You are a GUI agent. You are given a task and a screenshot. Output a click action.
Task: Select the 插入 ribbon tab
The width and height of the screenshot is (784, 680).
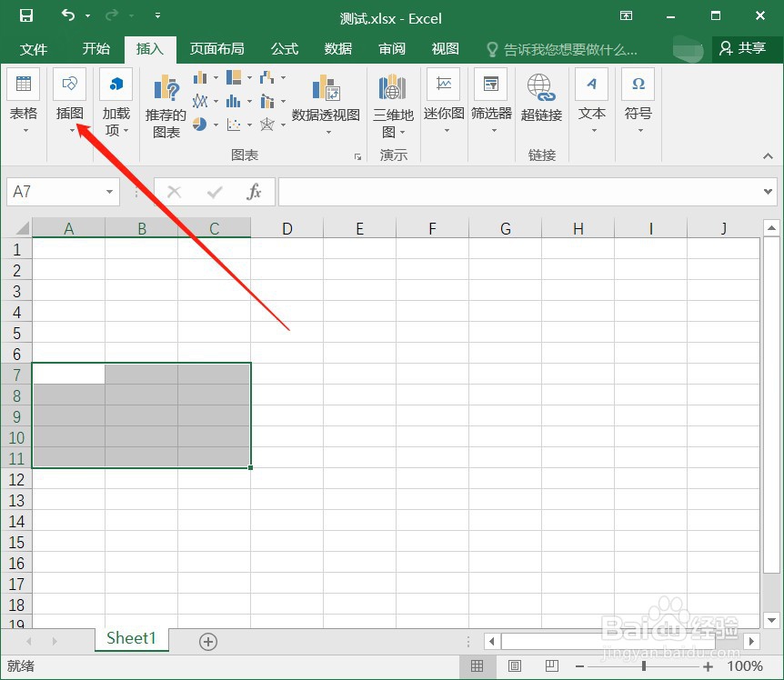pyautogui.click(x=150, y=49)
